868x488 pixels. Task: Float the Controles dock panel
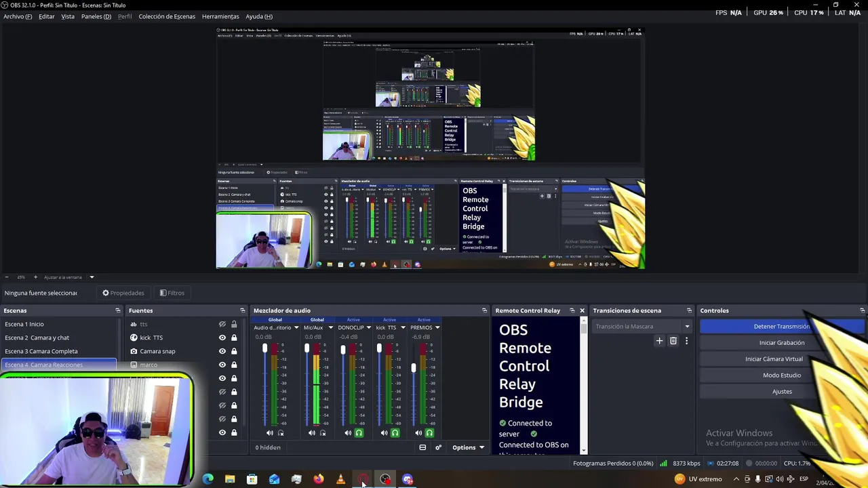tap(863, 310)
